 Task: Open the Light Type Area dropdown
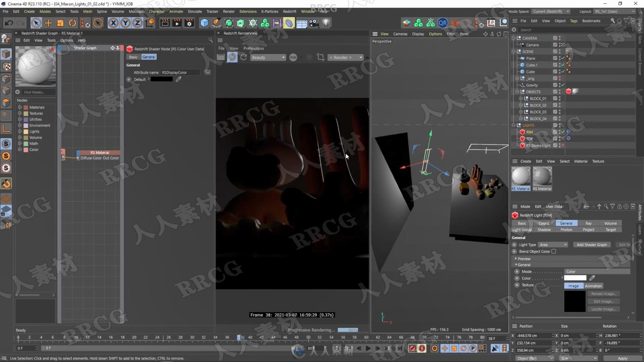click(x=553, y=245)
